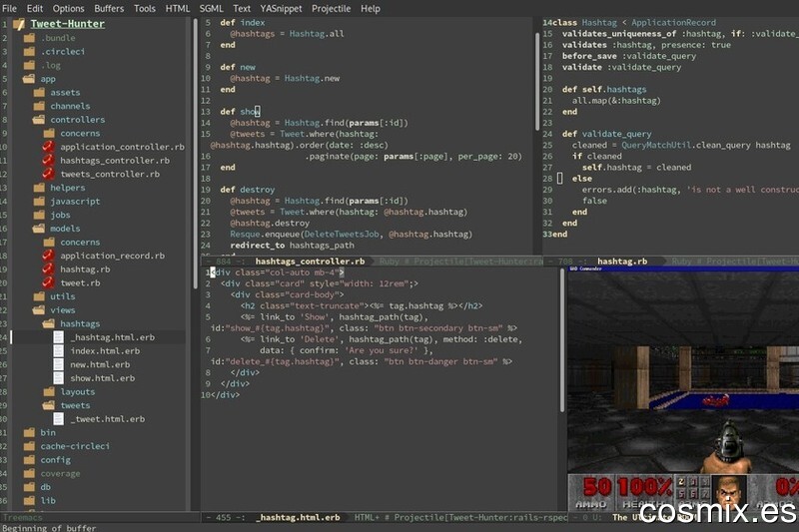Click the Treemacs mode line label
The height and width of the screenshot is (532, 799).
click(x=23, y=517)
